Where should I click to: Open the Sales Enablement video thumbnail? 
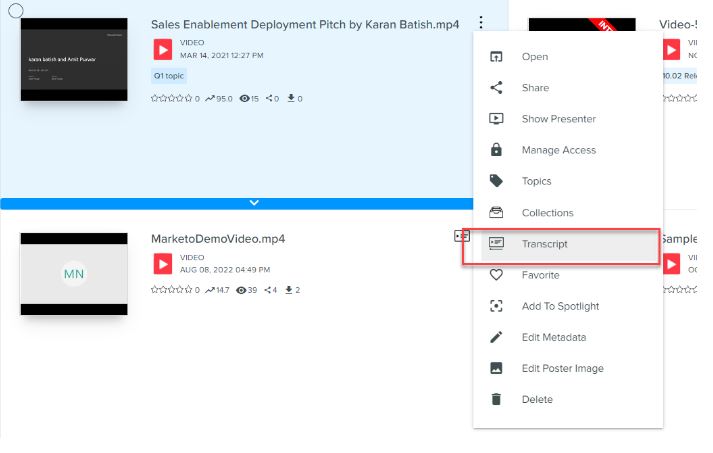[74, 59]
